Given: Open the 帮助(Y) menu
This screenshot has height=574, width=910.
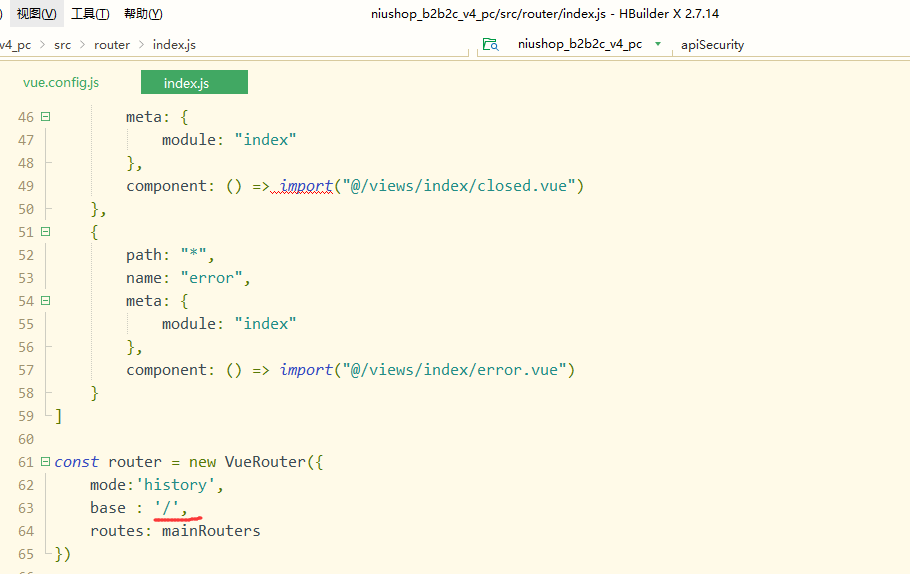Looking at the screenshot, I should [143, 14].
